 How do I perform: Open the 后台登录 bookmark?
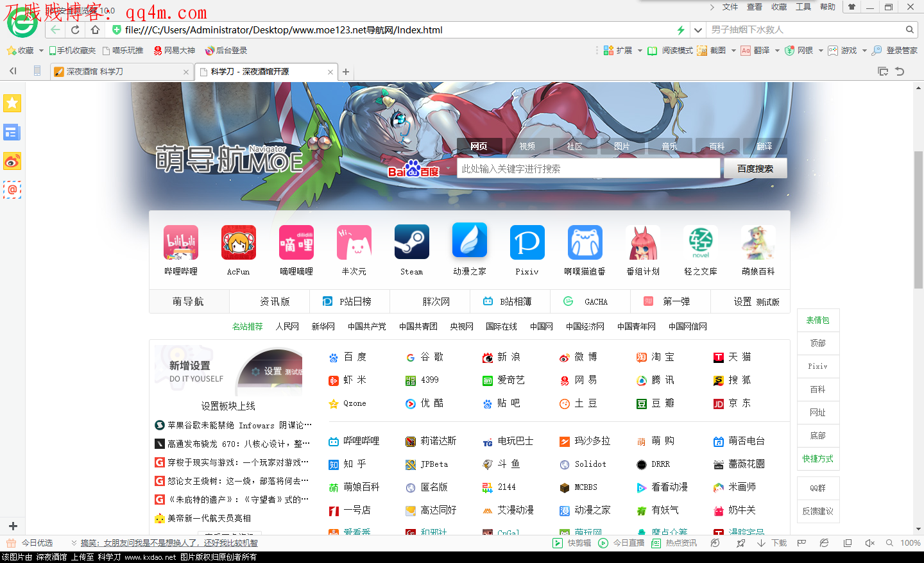(226, 51)
